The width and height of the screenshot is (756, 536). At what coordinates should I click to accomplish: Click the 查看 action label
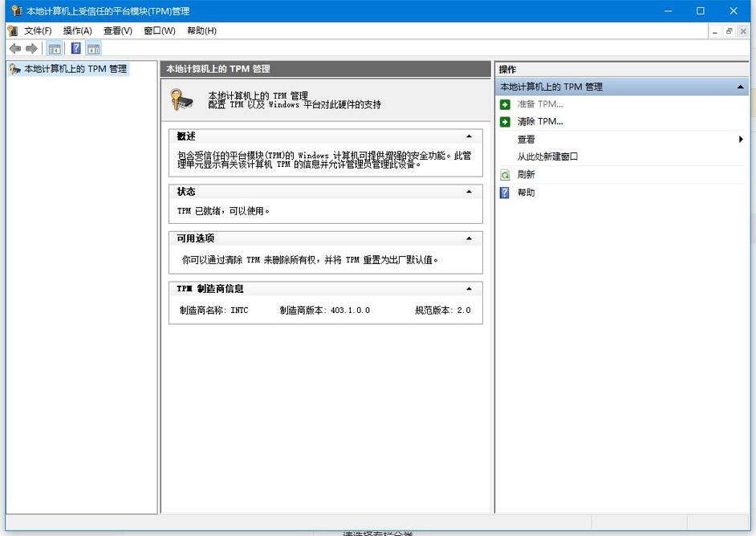tap(526, 140)
